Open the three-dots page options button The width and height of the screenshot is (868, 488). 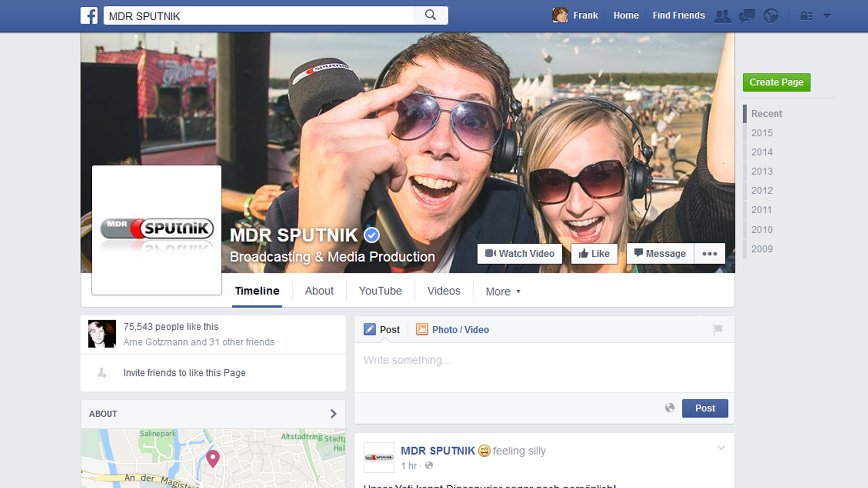(x=709, y=254)
